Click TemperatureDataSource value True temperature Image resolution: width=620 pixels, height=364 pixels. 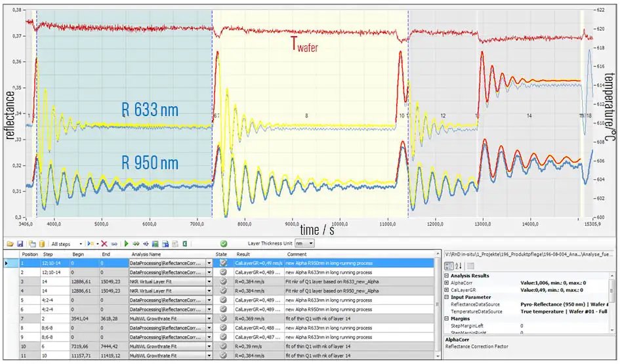(564, 312)
